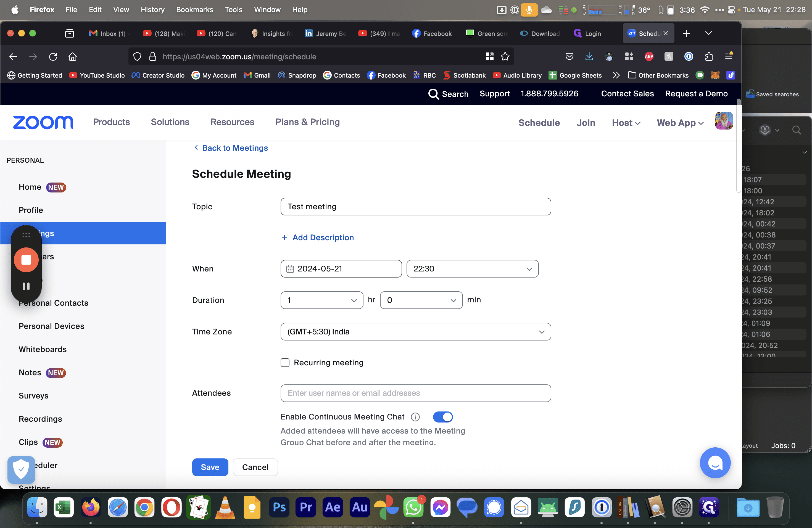This screenshot has height=528, width=812.
Task: Switch to the Facebook tab
Action: (432, 33)
